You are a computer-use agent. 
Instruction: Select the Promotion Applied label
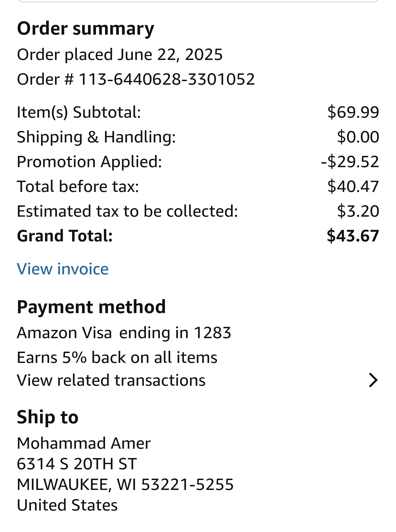click(89, 162)
